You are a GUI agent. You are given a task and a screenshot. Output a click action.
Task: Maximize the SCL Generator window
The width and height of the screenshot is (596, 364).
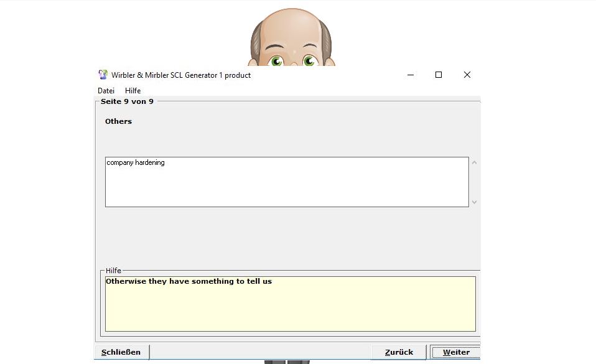[439, 75]
